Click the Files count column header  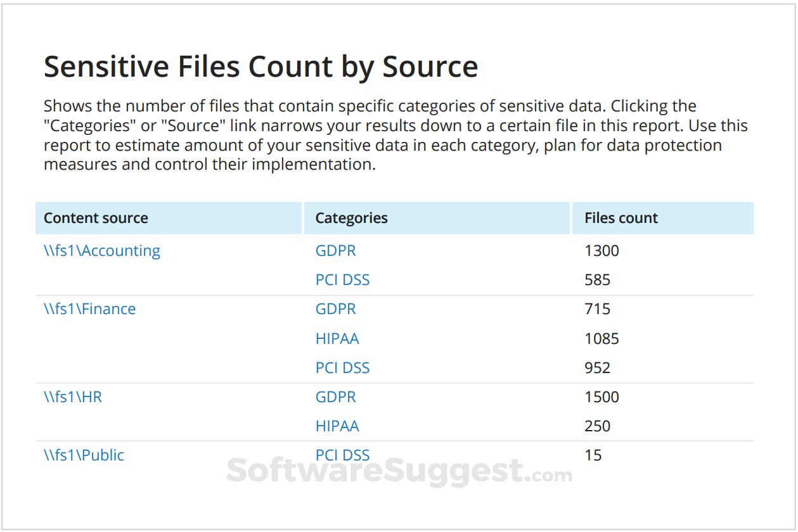(x=621, y=218)
